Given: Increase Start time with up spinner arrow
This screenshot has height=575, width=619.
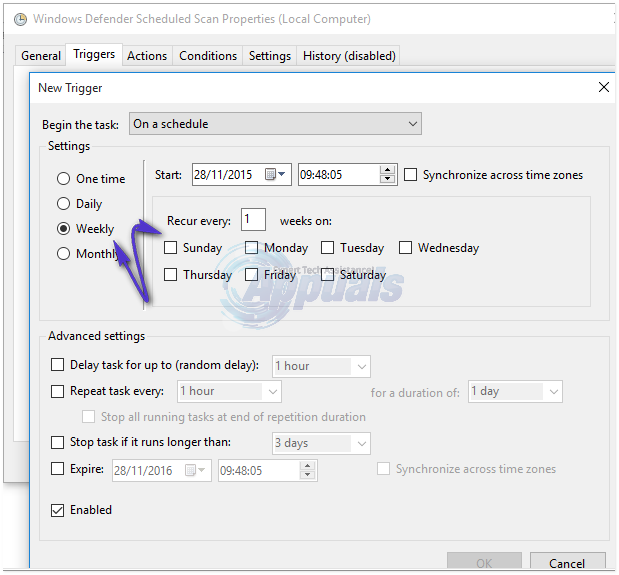Looking at the screenshot, I should pos(387,170).
